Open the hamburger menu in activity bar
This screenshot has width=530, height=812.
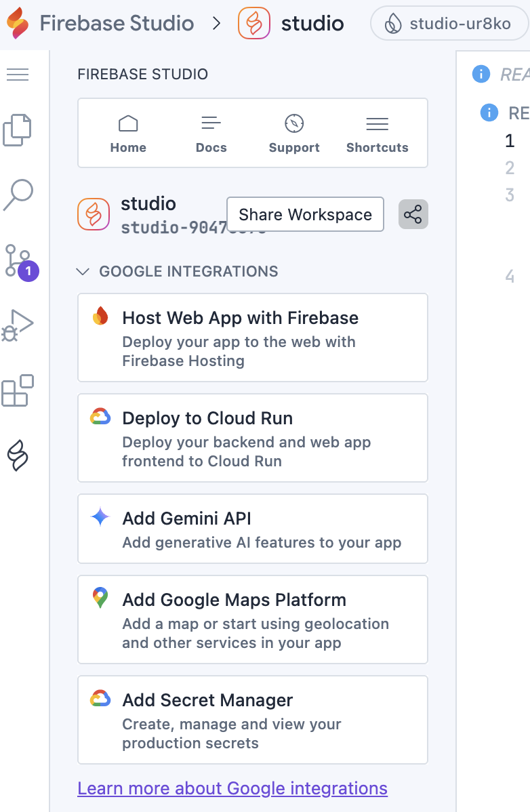18,75
